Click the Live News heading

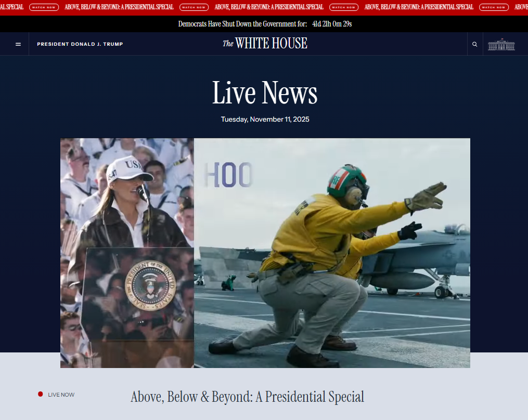pyautogui.click(x=265, y=93)
